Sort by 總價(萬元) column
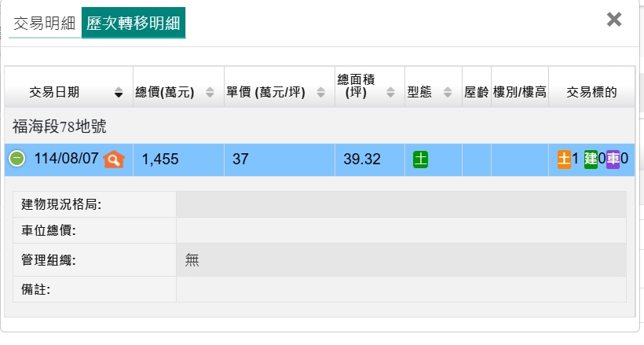The image size is (644, 345). coord(210,93)
